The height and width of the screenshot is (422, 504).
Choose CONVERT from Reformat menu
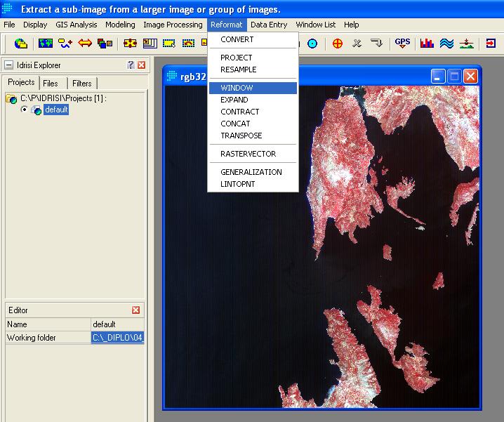(x=253, y=39)
